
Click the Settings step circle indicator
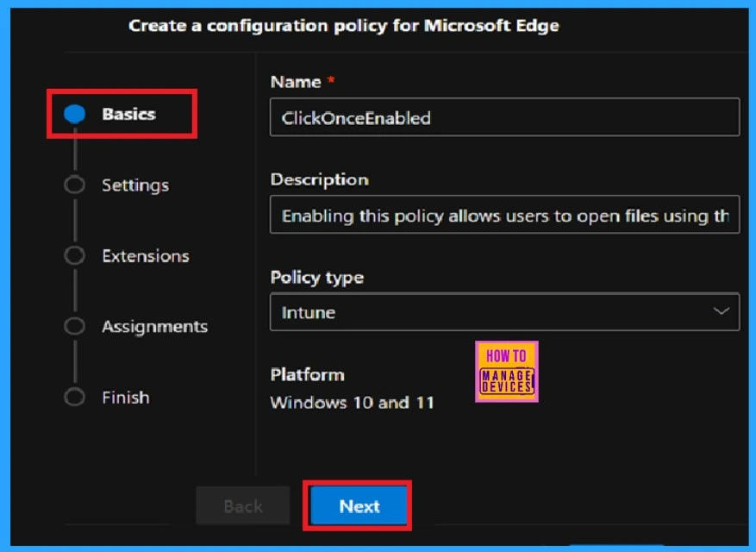[75, 185]
